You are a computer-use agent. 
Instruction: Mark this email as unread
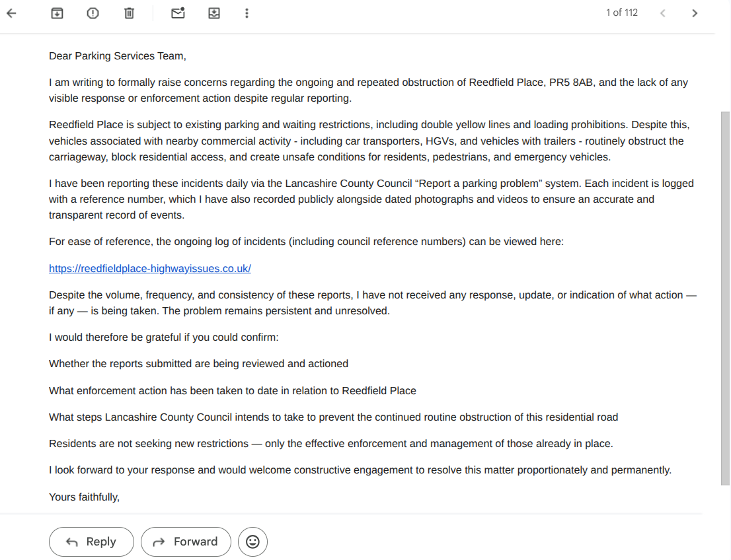tap(178, 13)
